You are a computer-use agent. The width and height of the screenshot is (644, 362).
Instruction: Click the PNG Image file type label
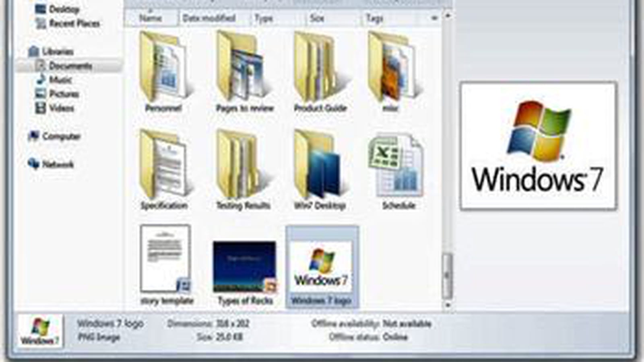point(99,337)
